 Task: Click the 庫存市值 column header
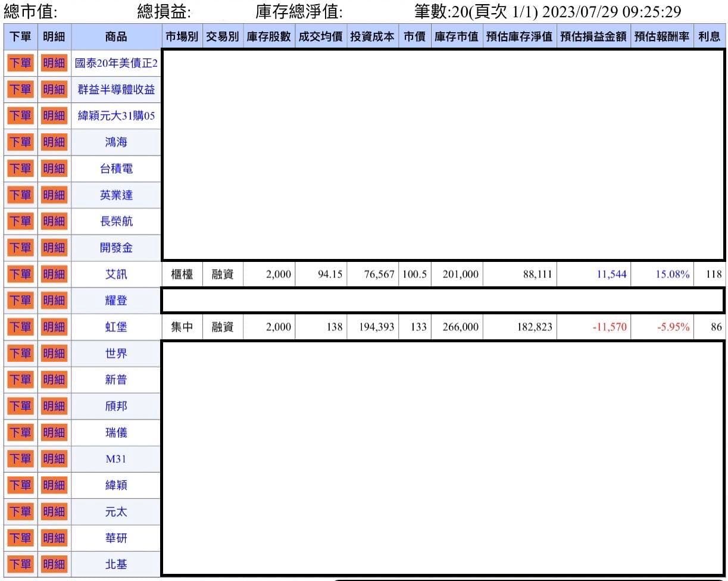point(456,37)
